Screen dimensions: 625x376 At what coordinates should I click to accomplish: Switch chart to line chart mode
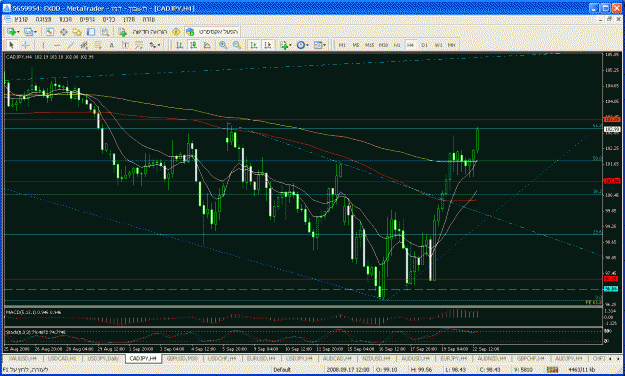[x=207, y=45]
